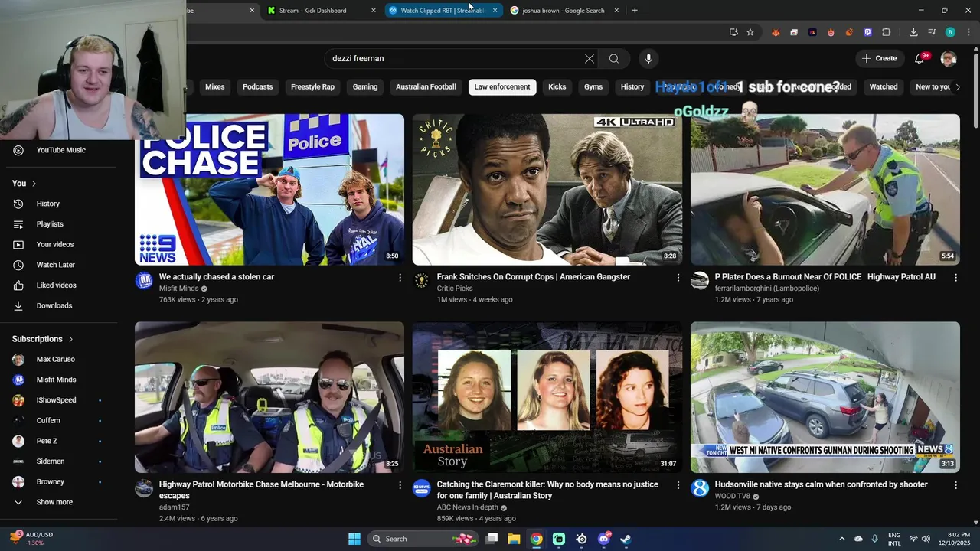Advance filter chips with right arrow
This screenshot has width=980, height=551.
coord(958,87)
